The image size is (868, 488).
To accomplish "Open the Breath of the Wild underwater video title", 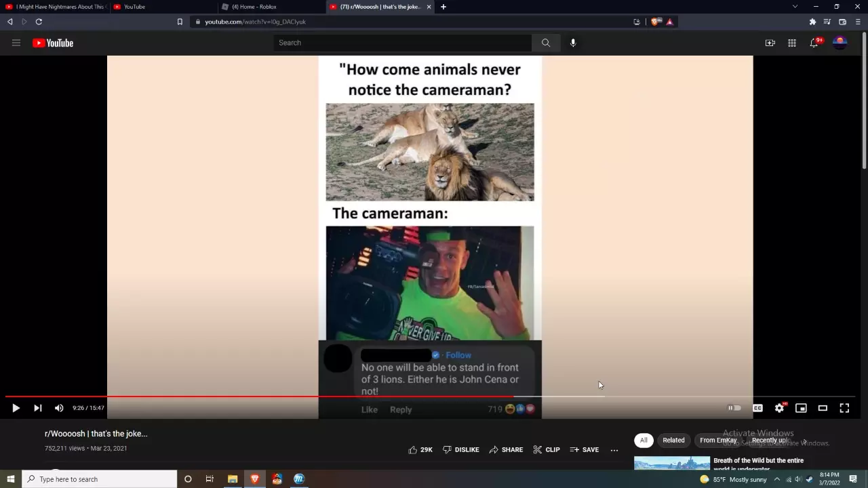I will [x=758, y=464].
